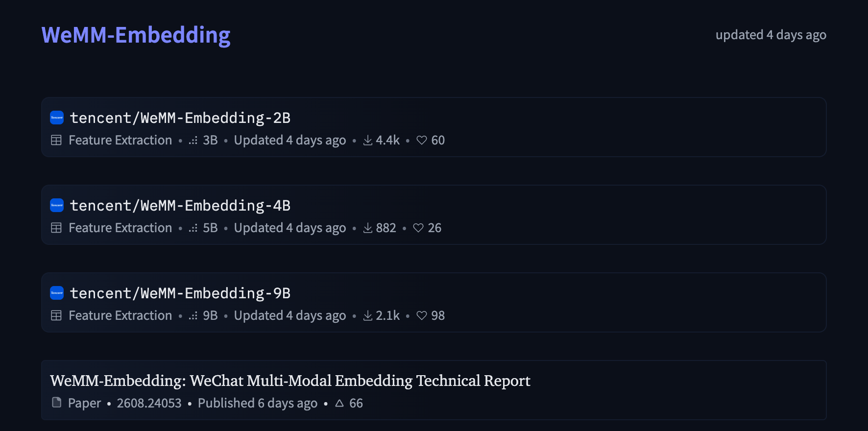Screen dimensions: 868x431
Task: Click the heart icon with 98 likes
Action: [x=422, y=316]
